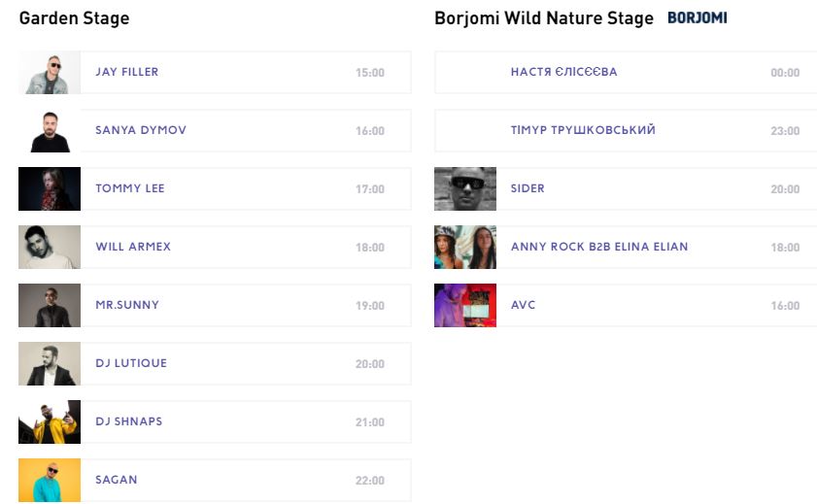Click the AVC 16:00 time slot
Viewport: 817px width, 504px height.
(x=785, y=306)
